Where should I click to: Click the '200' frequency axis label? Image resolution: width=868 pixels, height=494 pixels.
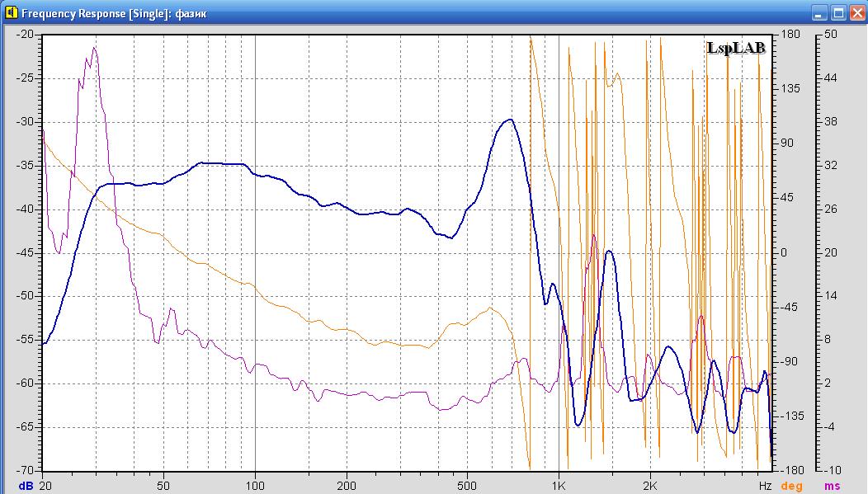(x=347, y=487)
